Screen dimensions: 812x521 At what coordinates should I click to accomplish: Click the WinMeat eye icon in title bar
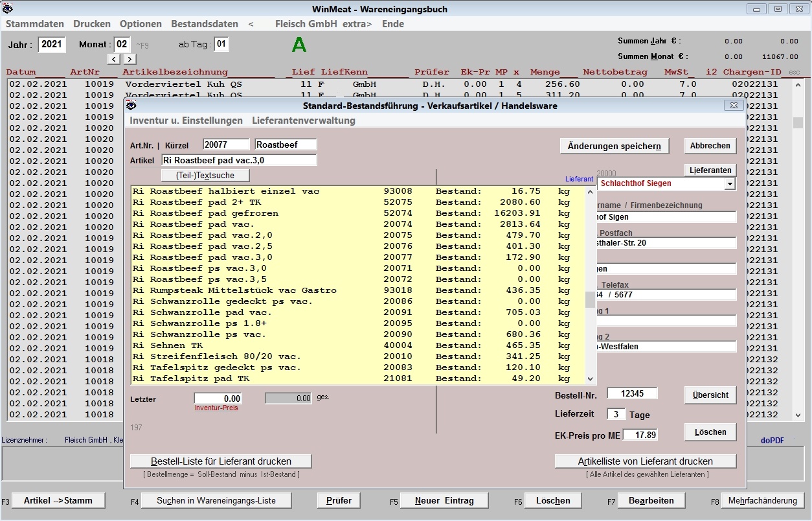[8, 8]
